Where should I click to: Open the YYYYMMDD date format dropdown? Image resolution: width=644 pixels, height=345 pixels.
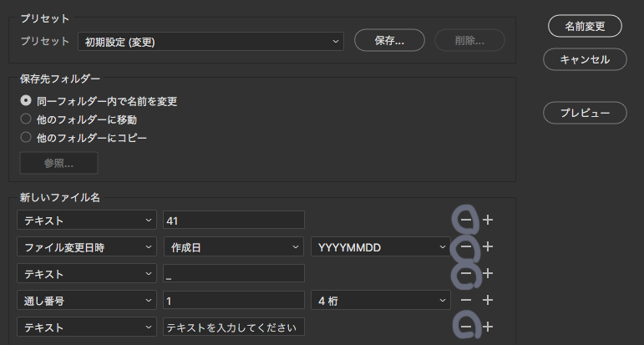(381, 246)
